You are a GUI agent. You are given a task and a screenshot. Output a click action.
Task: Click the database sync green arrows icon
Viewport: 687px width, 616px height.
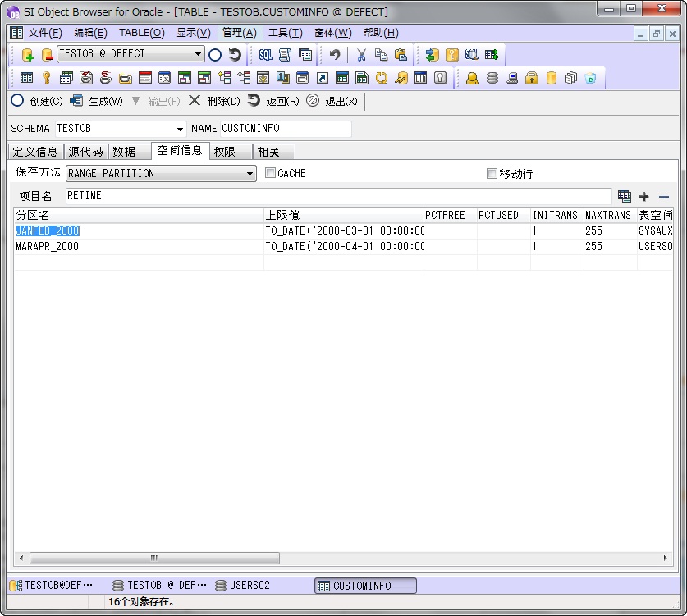(x=432, y=55)
